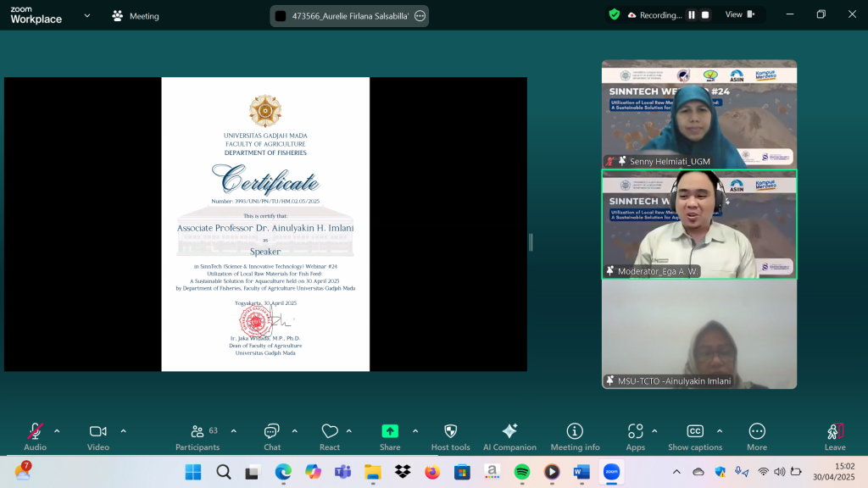Viewport: 868px width, 488px height.
Task: Open Spotify from taskbar
Action: [521, 472]
